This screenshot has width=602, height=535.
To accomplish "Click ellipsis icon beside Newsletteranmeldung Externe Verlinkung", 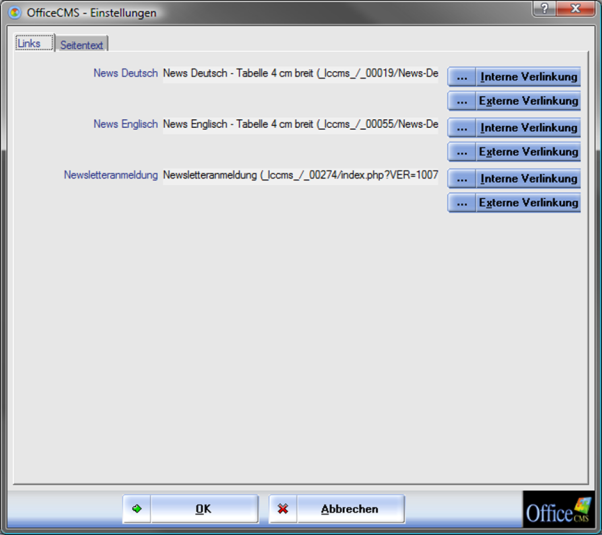I will (x=462, y=202).
